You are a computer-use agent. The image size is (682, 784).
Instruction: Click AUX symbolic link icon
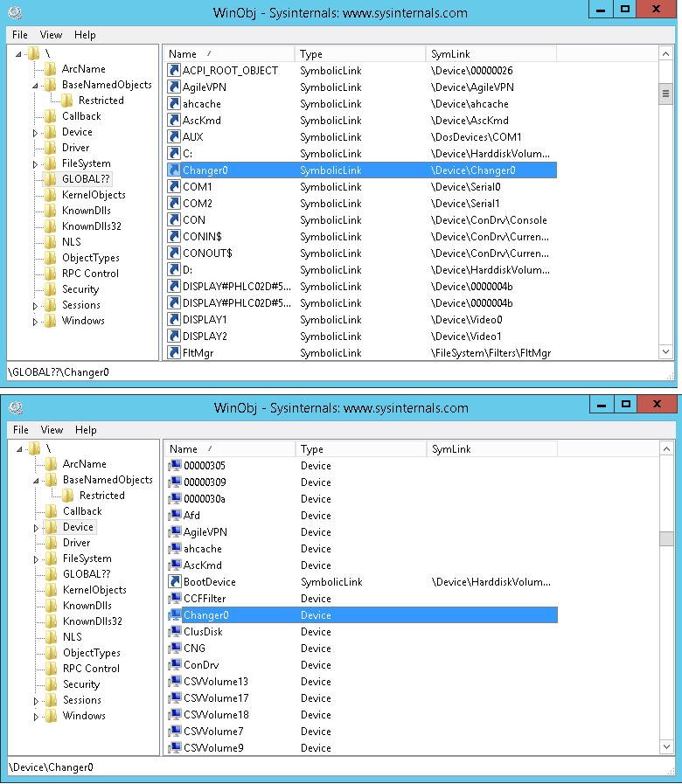174,136
